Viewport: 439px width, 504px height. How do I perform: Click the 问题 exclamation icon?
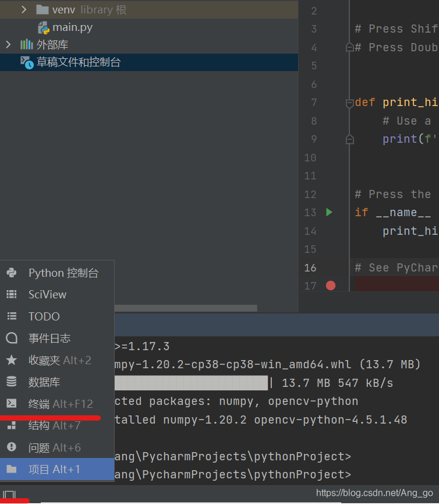[x=12, y=447]
